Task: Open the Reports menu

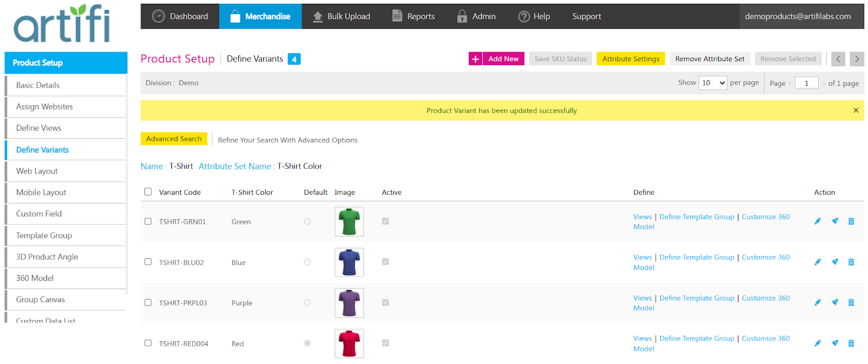Action: coord(413,16)
